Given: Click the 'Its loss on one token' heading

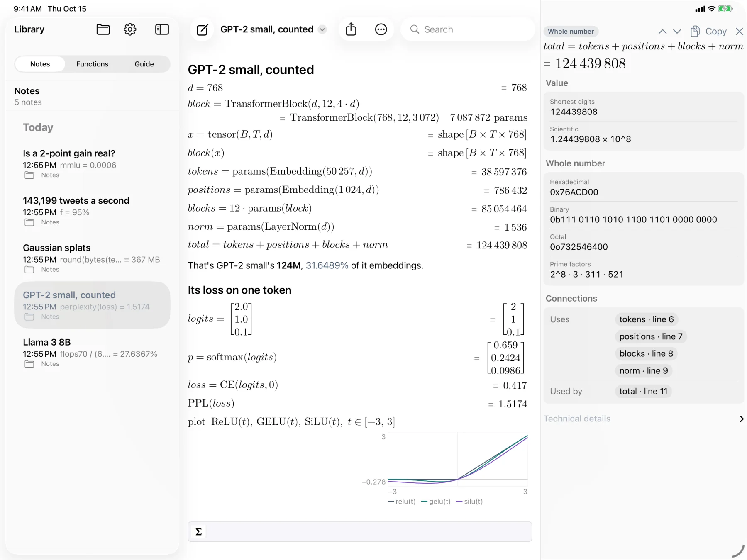Looking at the screenshot, I should [239, 290].
